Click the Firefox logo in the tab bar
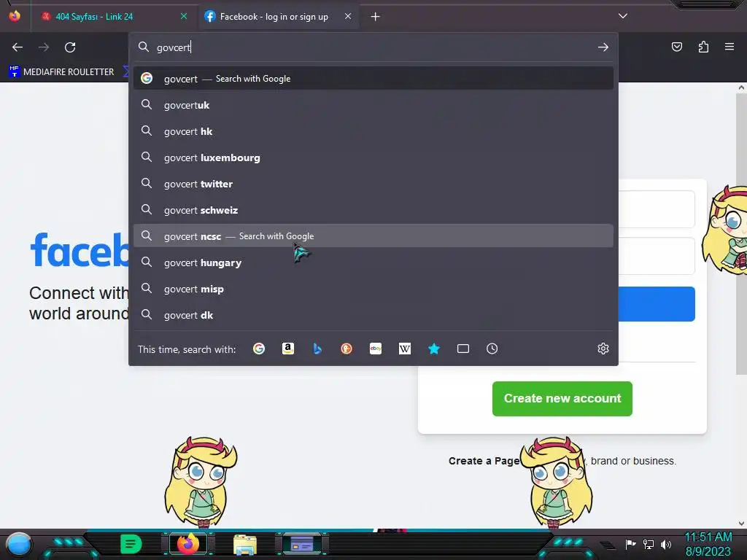This screenshot has height=560, width=747. click(x=15, y=16)
